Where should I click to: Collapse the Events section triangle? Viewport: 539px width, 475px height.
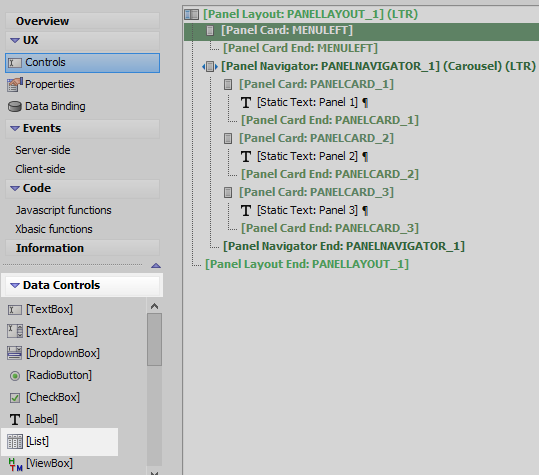coord(14,129)
